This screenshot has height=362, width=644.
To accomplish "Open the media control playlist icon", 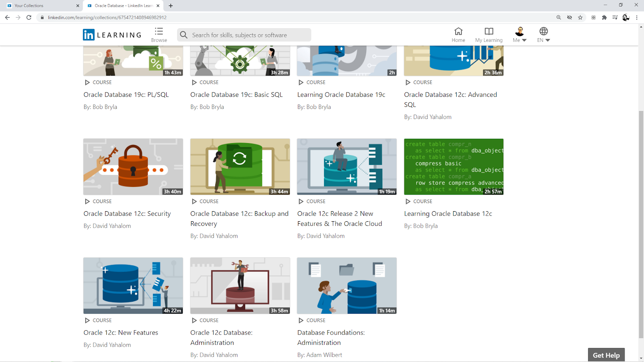I will pyautogui.click(x=615, y=17).
